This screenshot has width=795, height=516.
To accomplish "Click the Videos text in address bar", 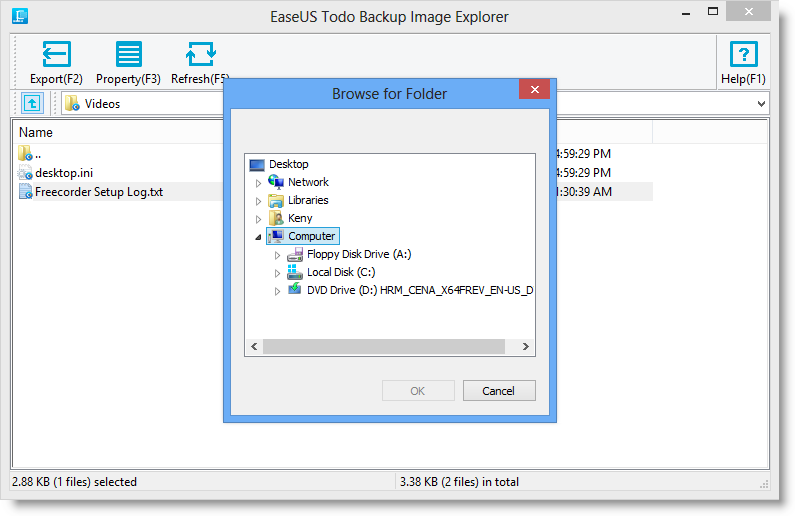I will 102,104.
